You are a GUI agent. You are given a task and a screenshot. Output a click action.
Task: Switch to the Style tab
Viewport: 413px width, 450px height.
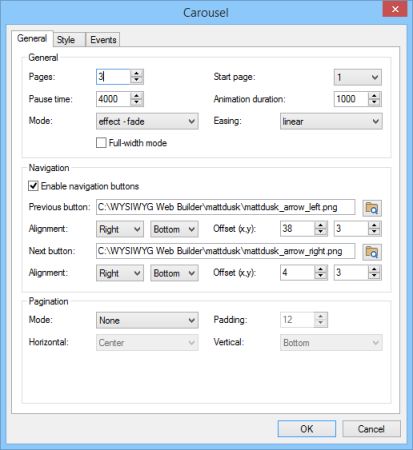pyautogui.click(x=66, y=40)
